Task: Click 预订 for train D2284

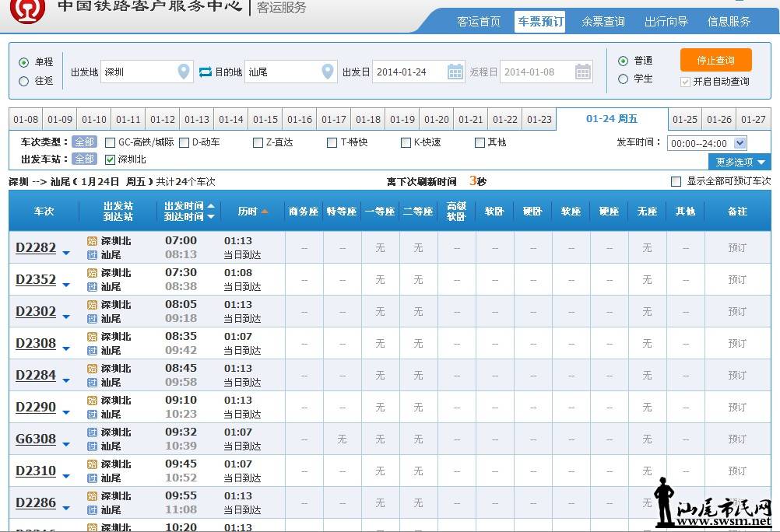Action: point(737,376)
